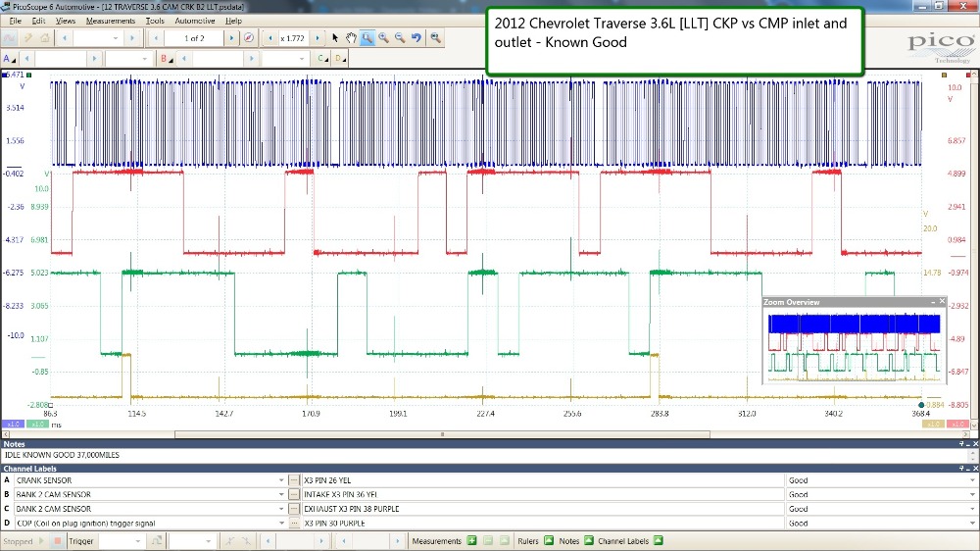The width and height of the screenshot is (980, 551).
Task: Open Channel A options dropdown
Action: [9, 59]
